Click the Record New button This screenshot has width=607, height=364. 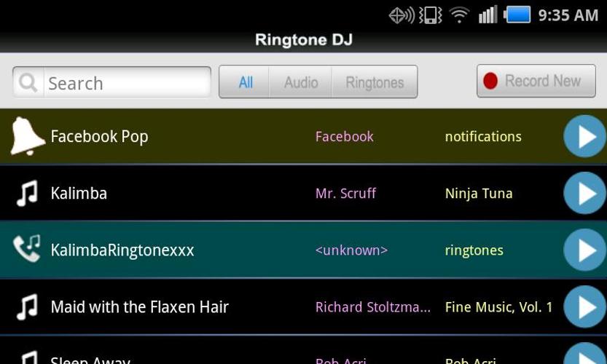pyautogui.click(x=536, y=82)
